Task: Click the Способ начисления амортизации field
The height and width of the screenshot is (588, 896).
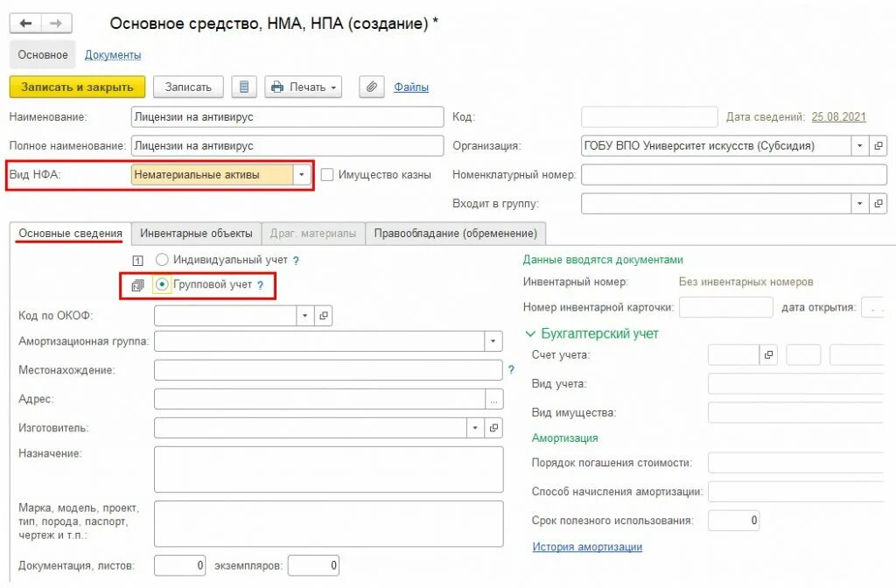Action: 797,492
